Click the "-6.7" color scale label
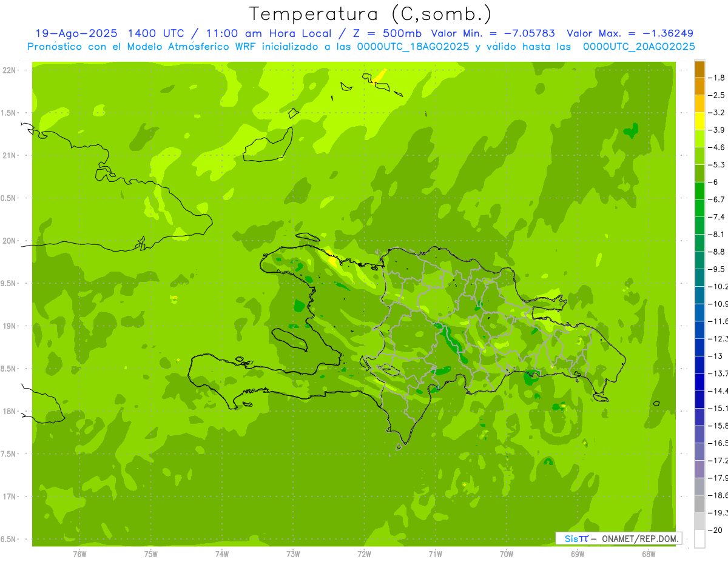Image resolution: width=728 pixels, height=562 pixels. pos(716,199)
